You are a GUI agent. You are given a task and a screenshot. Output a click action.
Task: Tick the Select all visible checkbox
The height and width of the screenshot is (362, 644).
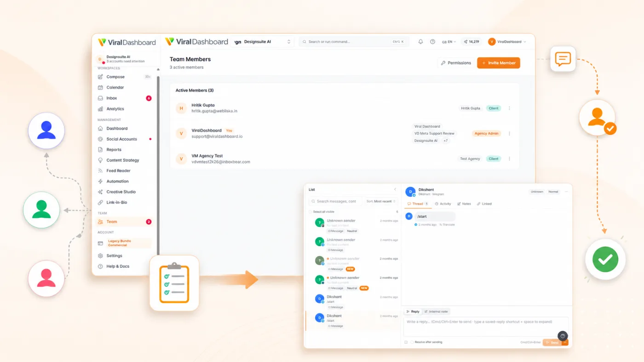(310, 212)
